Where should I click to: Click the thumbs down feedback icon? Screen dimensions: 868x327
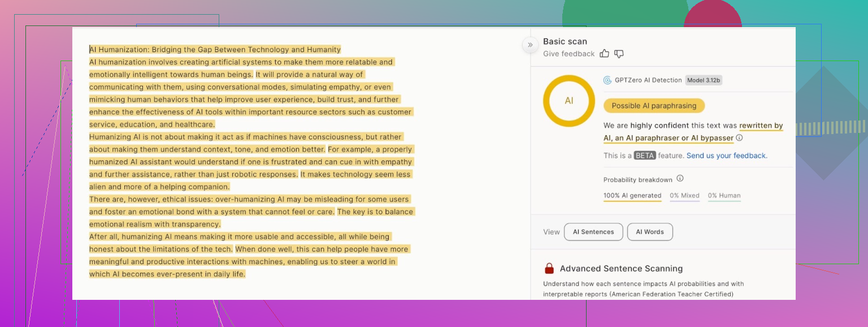pyautogui.click(x=619, y=54)
